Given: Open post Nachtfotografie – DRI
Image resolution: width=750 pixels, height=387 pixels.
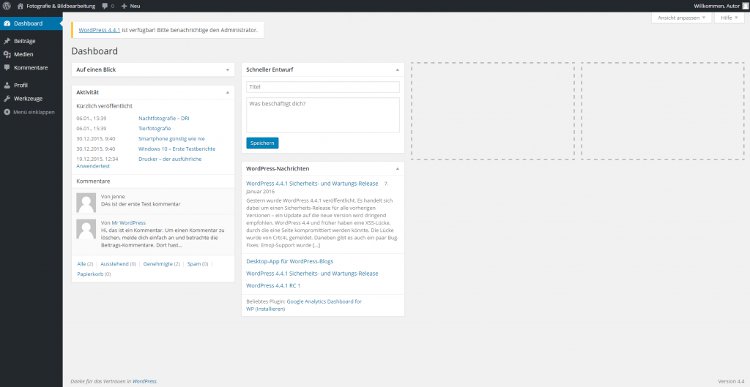Looking at the screenshot, I should click(x=164, y=118).
